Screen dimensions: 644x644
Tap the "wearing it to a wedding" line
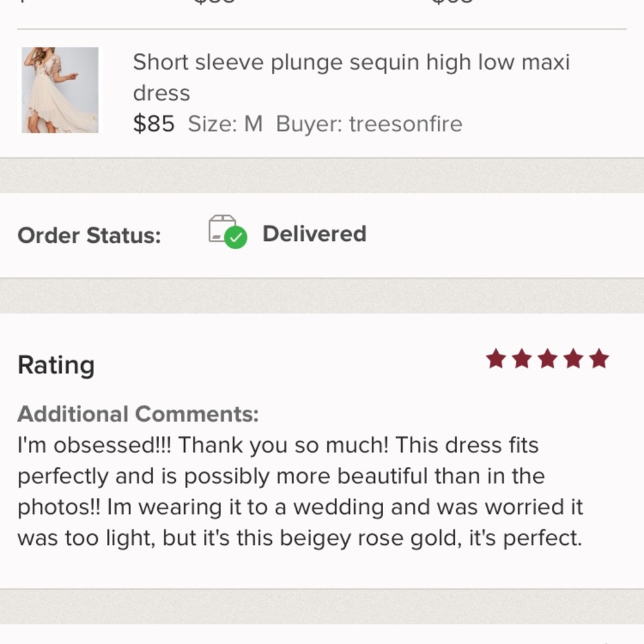299,507
